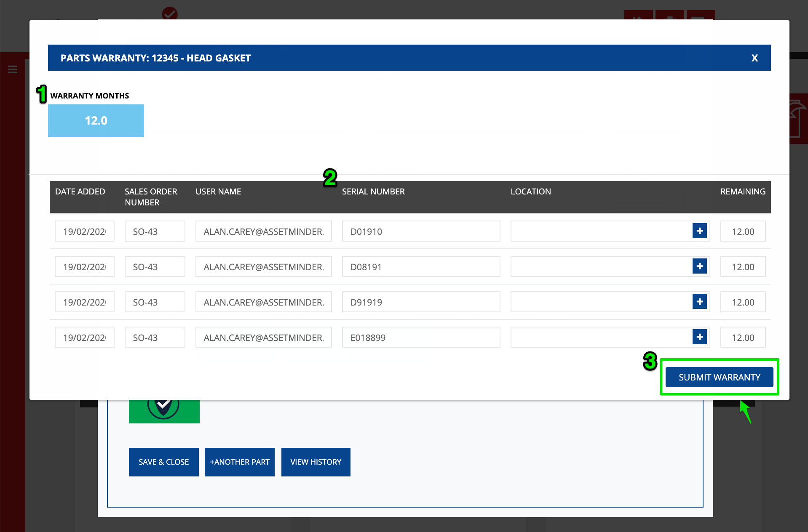Click user name field in D08191 row

pos(264,266)
